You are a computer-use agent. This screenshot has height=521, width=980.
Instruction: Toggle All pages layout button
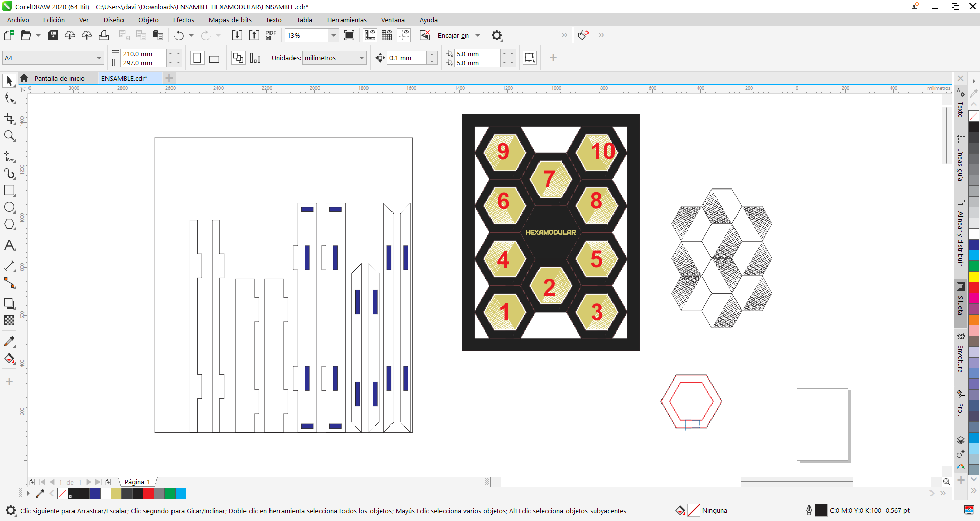click(238, 58)
